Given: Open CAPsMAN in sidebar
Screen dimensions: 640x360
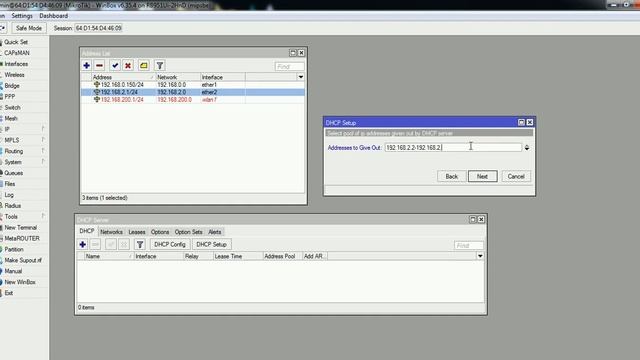Looking at the screenshot, I should pyautogui.click(x=17, y=53).
